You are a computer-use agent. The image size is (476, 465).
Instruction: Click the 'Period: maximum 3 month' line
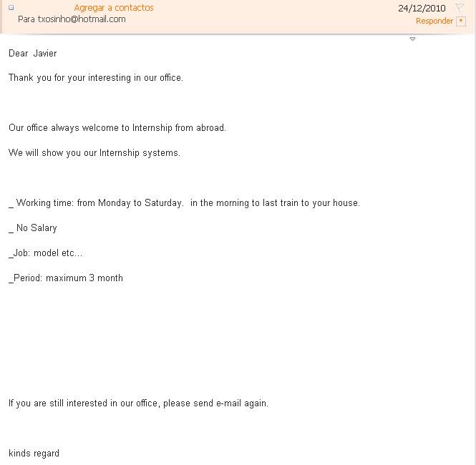pos(67,278)
